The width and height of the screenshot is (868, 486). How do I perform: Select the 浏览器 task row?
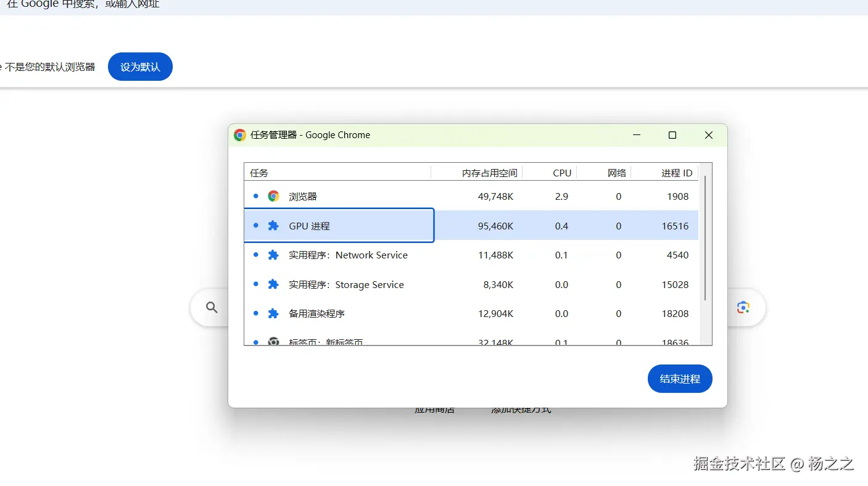471,196
